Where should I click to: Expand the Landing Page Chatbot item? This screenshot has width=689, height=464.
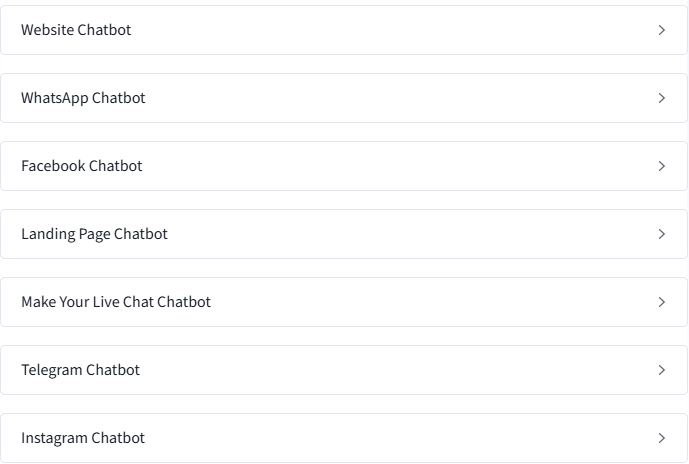(x=344, y=234)
